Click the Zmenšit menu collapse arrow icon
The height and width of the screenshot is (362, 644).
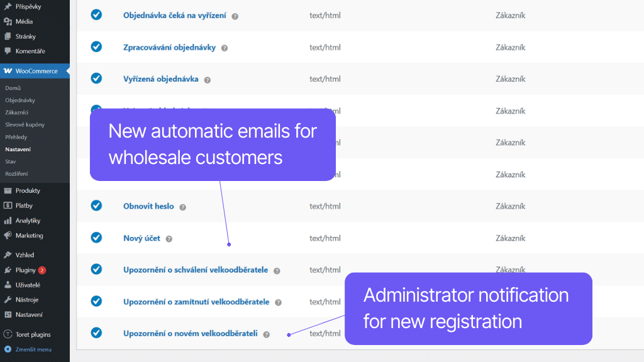coord(8,349)
